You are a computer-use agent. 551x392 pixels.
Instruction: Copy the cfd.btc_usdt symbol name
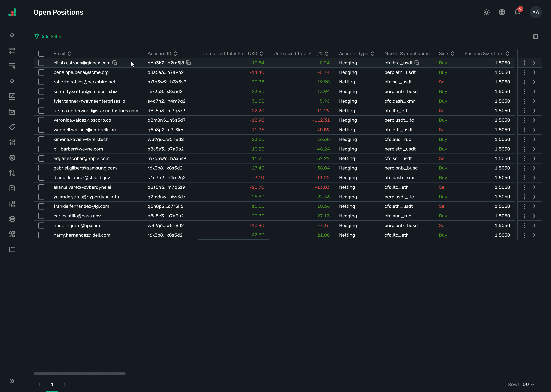(x=417, y=63)
